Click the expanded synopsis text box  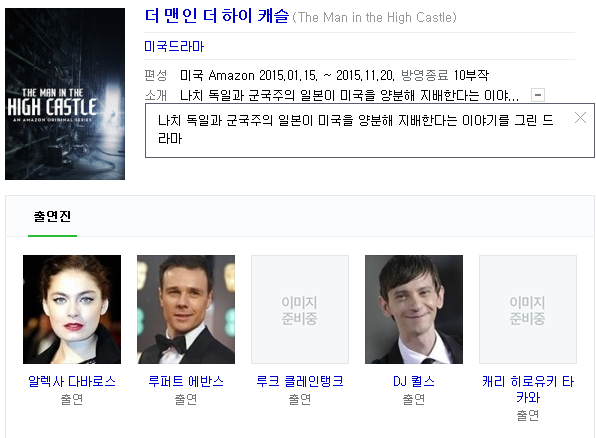click(x=370, y=130)
